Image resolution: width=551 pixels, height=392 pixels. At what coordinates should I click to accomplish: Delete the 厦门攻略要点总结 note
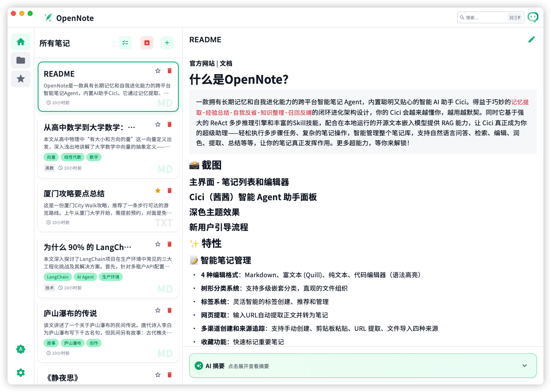tap(170, 191)
